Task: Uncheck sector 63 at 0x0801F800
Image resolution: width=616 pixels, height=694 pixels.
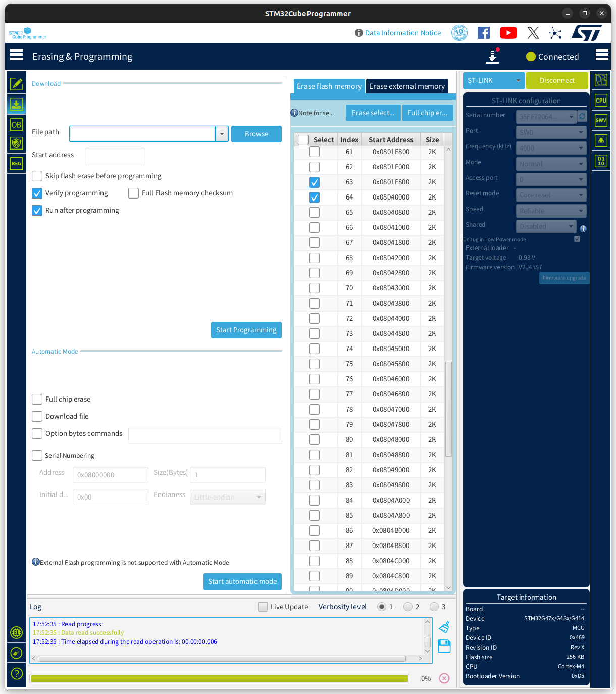Action: [314, 182]
